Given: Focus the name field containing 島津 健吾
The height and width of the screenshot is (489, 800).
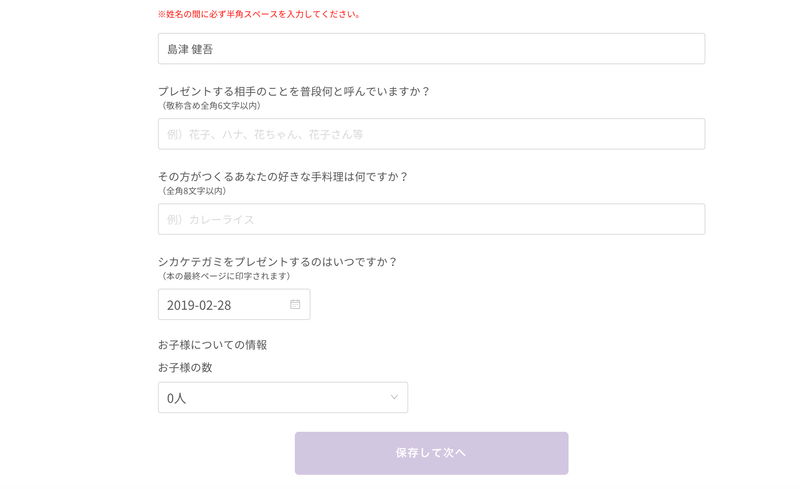Looking at the screenshot, I should pyautogui.click(x=431, y=49).
